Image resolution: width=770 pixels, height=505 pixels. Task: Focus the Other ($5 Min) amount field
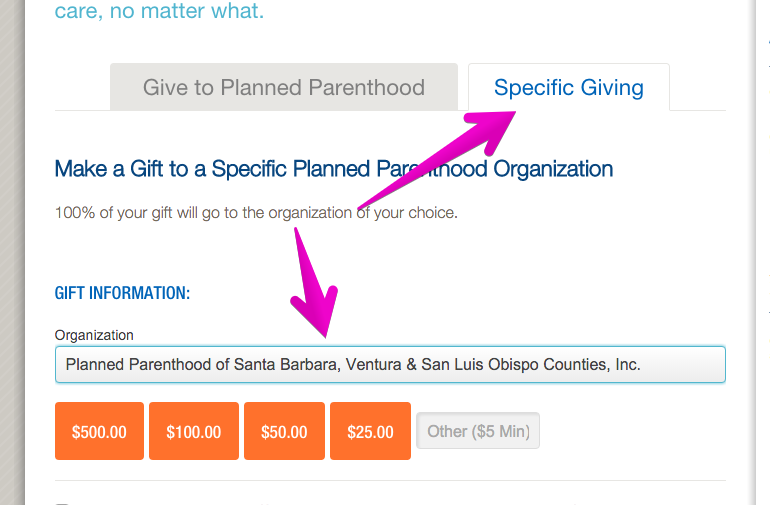(x=478, y=431)
